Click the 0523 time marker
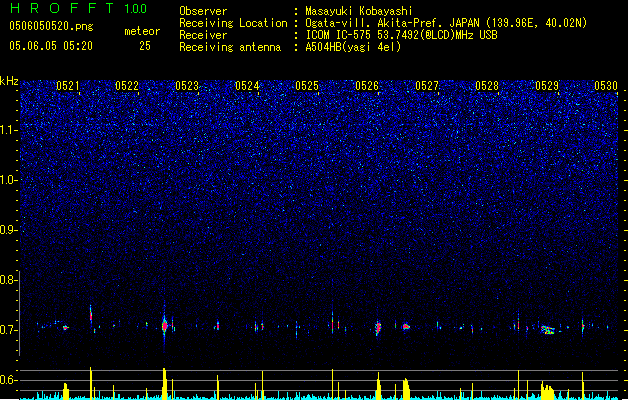The width and height of the screenshot is (629, 400). 187,86
